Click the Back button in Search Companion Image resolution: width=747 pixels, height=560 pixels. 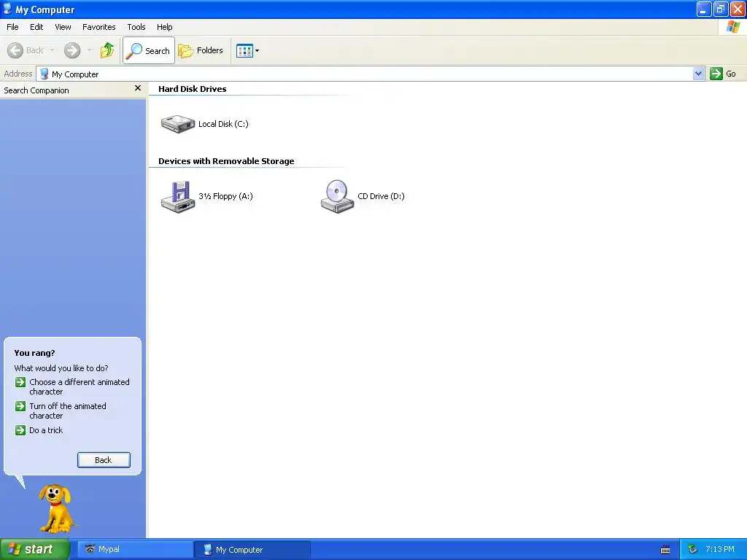[x=104, y=460]
